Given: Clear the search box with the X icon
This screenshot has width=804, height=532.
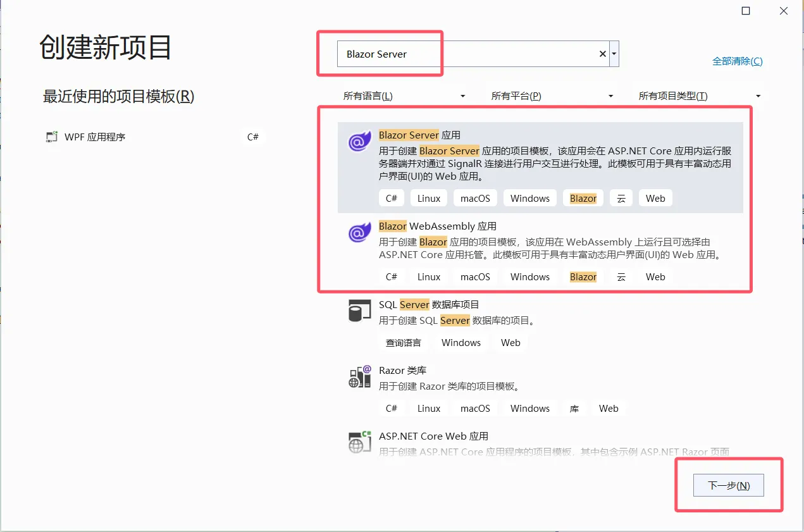Looking at the screenshot, I should pyautogui.click(x=603, y=54).
